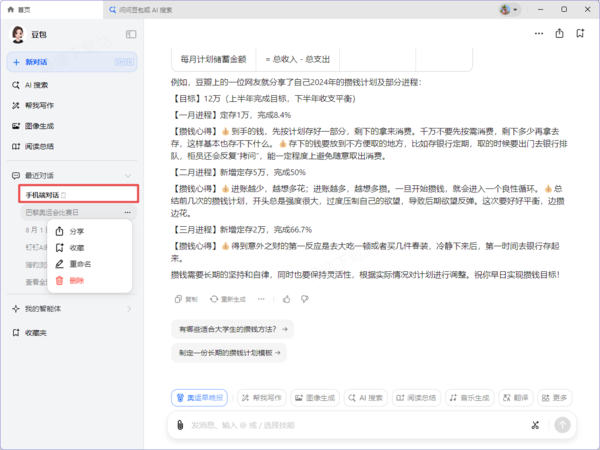
Task: Click the thumbs down icon
Action: coord(305,299)
